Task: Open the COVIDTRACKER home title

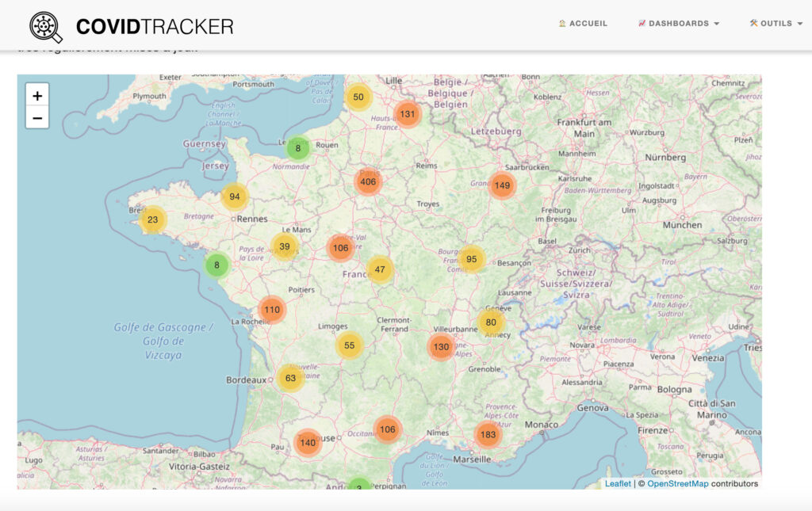Action: tap(155, 26)
